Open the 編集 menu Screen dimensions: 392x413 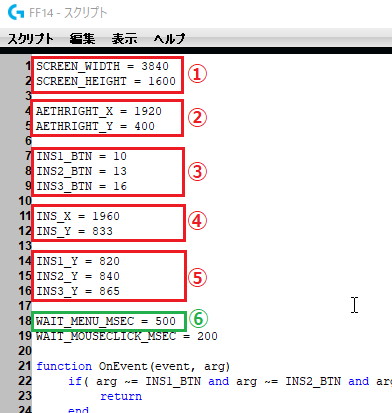pyautogui.click(x=82, y=39)
